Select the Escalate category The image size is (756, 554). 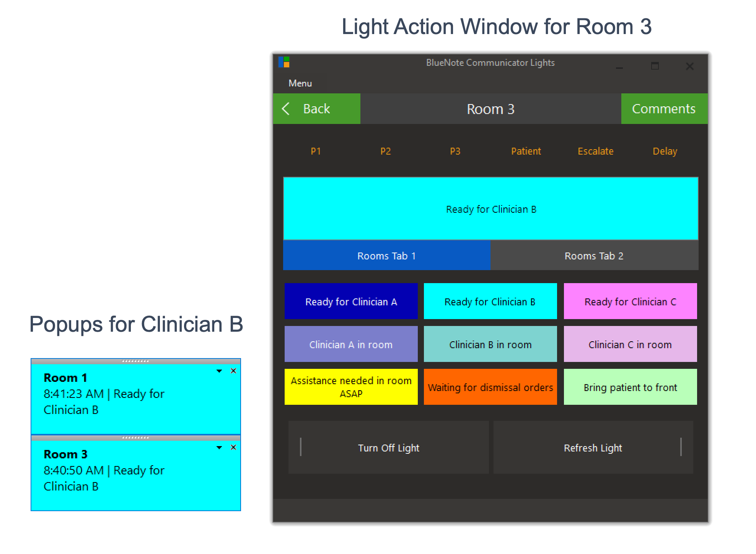pyautogui.click(x=596, y=151)
